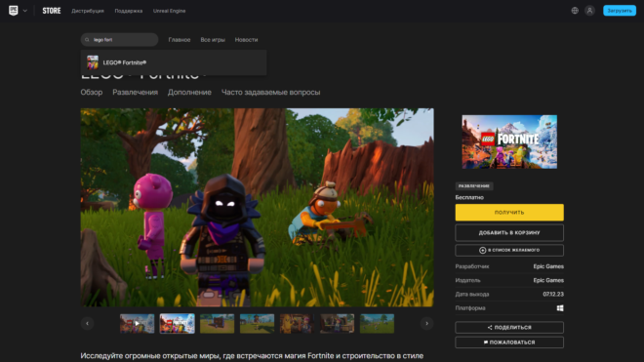Switch to the Обзор tab

point(91,93)
